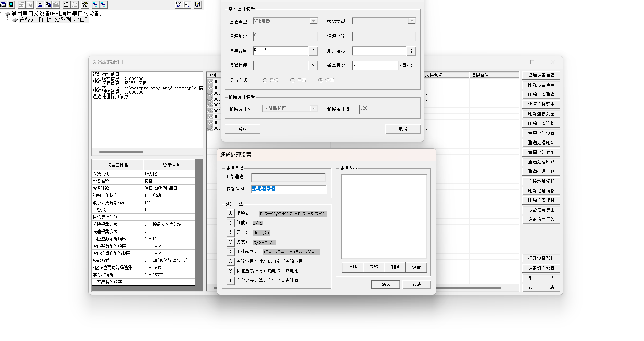This screenshot has height=341, width=644.
Task: Click the copy icon in the toolbar
Action: click(48, 5)
